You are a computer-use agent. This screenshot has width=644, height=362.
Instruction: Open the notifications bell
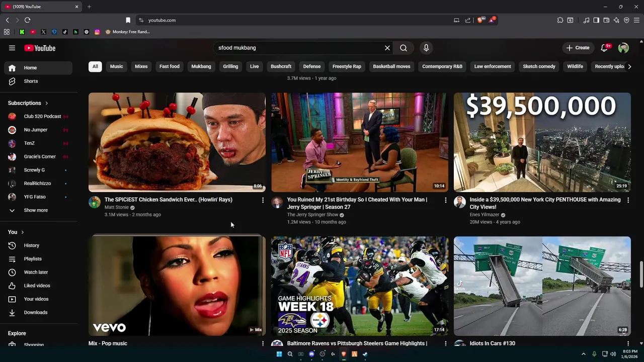pos(605,48)
